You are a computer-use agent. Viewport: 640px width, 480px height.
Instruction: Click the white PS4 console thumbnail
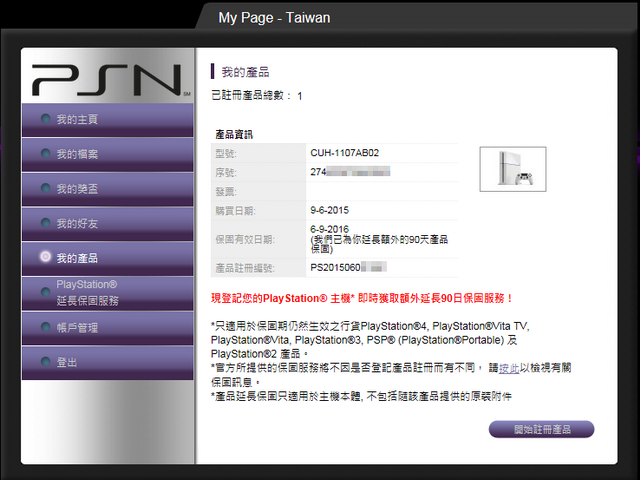[x=513, y=169]
